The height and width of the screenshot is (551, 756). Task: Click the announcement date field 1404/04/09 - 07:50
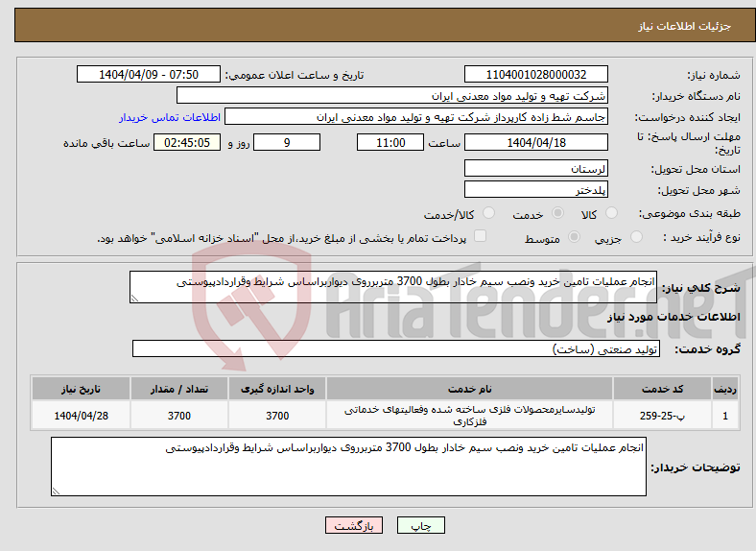pyautogui.click(x=149, y=74)
